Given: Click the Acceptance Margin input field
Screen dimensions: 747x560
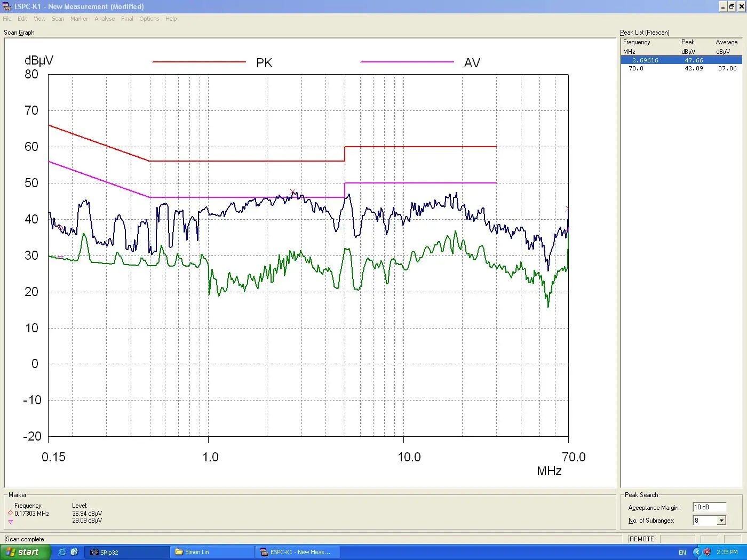Looking at the screenshot, I should (710, 507).
